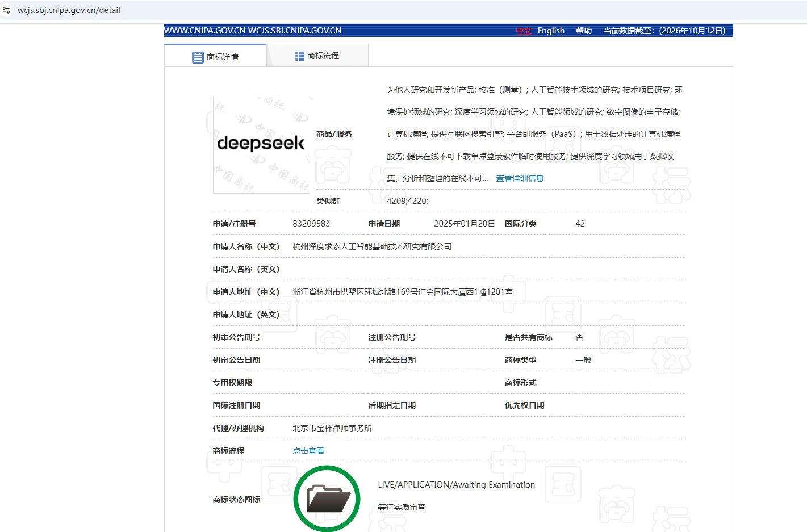The width and height of the screenshot is (807, 532).
Task: Select agency name 北京市金杜律师事务所
Action: click(332, 428)
